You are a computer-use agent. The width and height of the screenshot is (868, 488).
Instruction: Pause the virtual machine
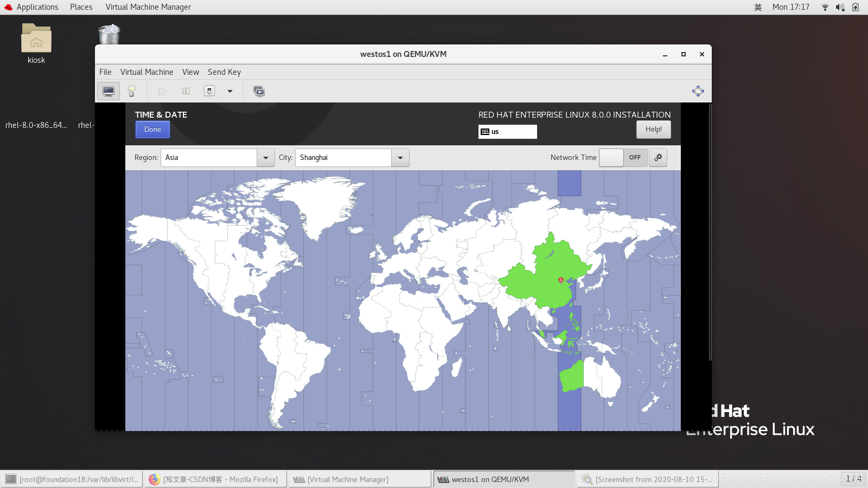click(x=186, y=91)
